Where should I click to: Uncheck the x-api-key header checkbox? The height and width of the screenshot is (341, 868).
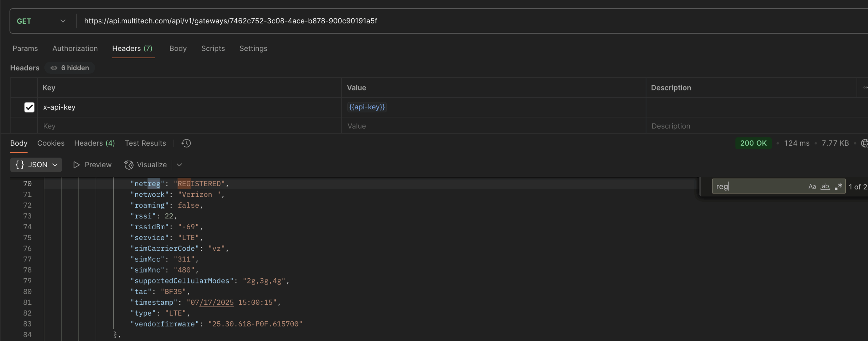pyautogui.click(x=29, y=107)
